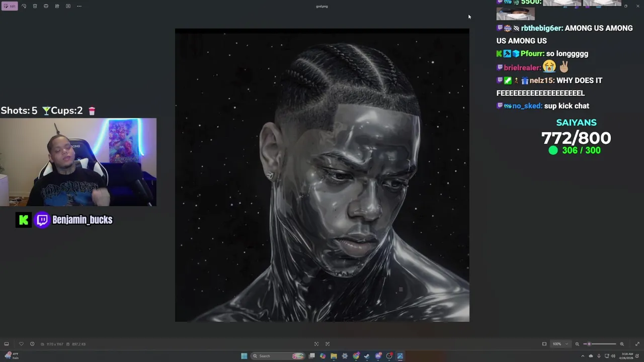This screenshot has width=644, height=362.
Task: Click the Cups:2 counter text
Action: pyautogui.click(x=66, y=111)
